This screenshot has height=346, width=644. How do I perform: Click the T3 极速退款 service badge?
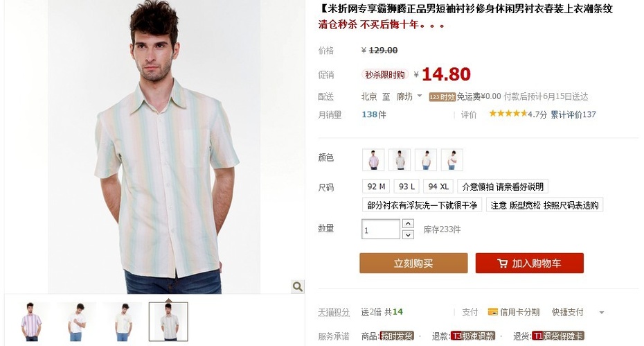click(473, 336)
